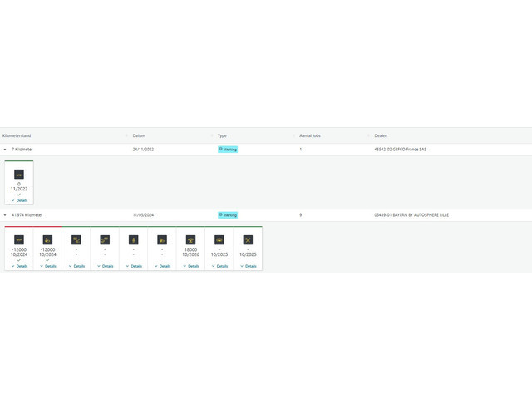
Task: Click the service icon above 18000 10/2026
Action: (190, 239)
